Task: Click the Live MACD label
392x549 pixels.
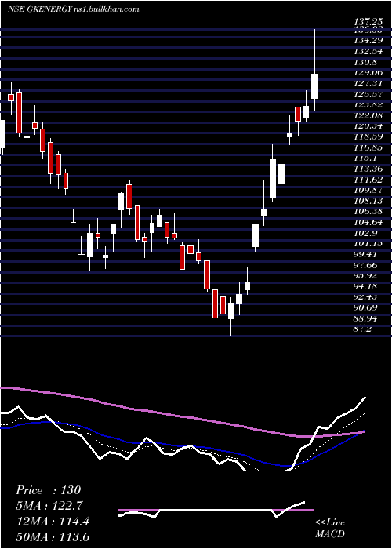Action: pyautogui.click(x=330, y=528)
